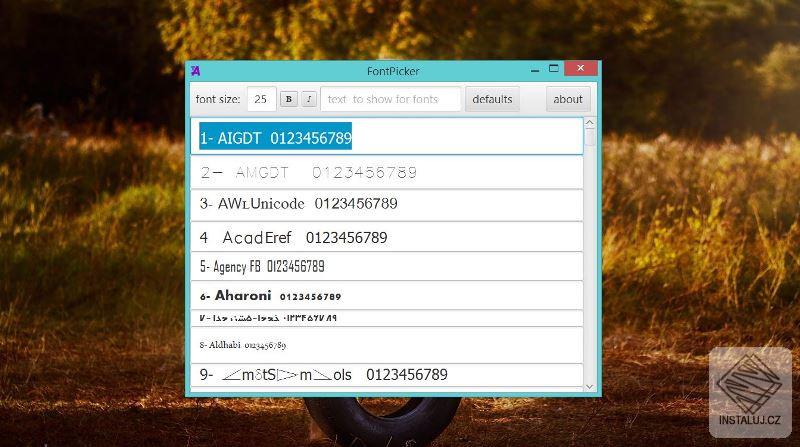Maximize the FontPicker window

[x=554, y=68]
